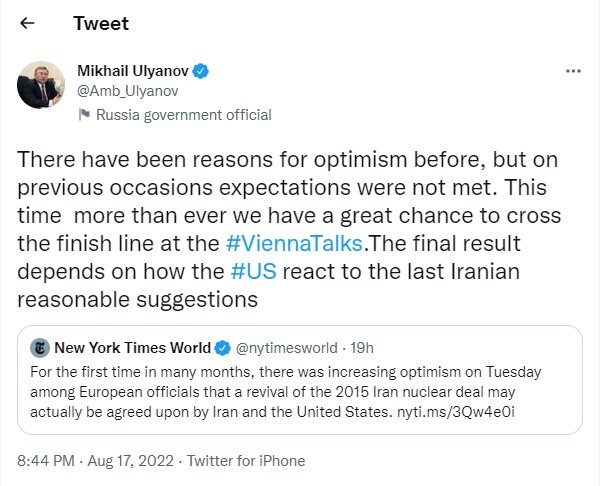Click the New York Times logo avatar
The width and height of the screenshot is (600, 486).
point(40,348)
